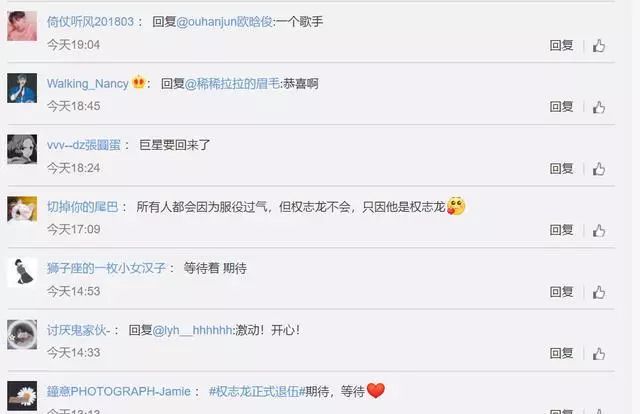Viewport: 640px width, 414px height.
Task: Like Walking_Nancy's comment
Action: 599,107
